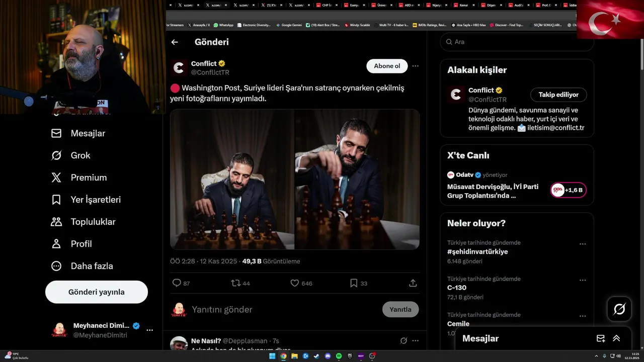
Task: Open the right chess photo in post
Action: 357,179
